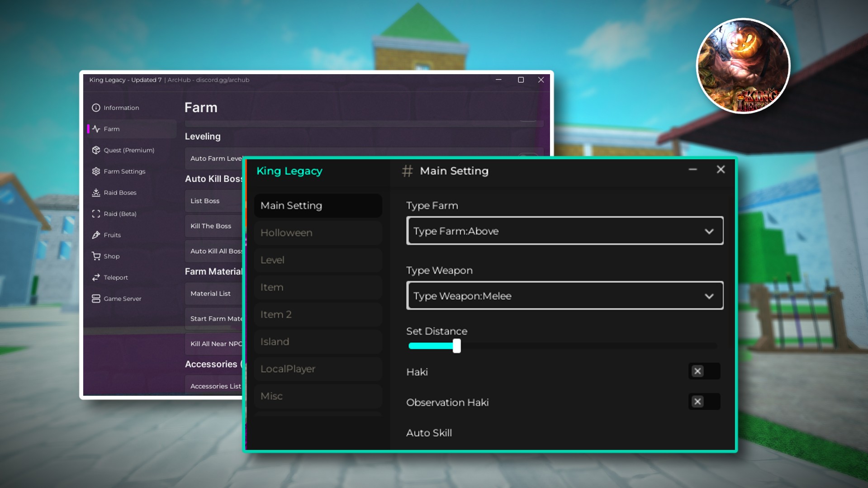The height and width of the screenshot is (488, 868).
Task: Open the Type Weapon dropdown
Action: 564,296
